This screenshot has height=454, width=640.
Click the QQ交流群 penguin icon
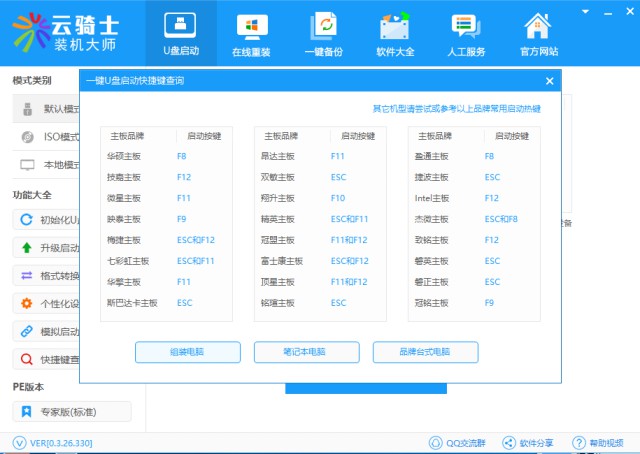(x=436, y=443)
